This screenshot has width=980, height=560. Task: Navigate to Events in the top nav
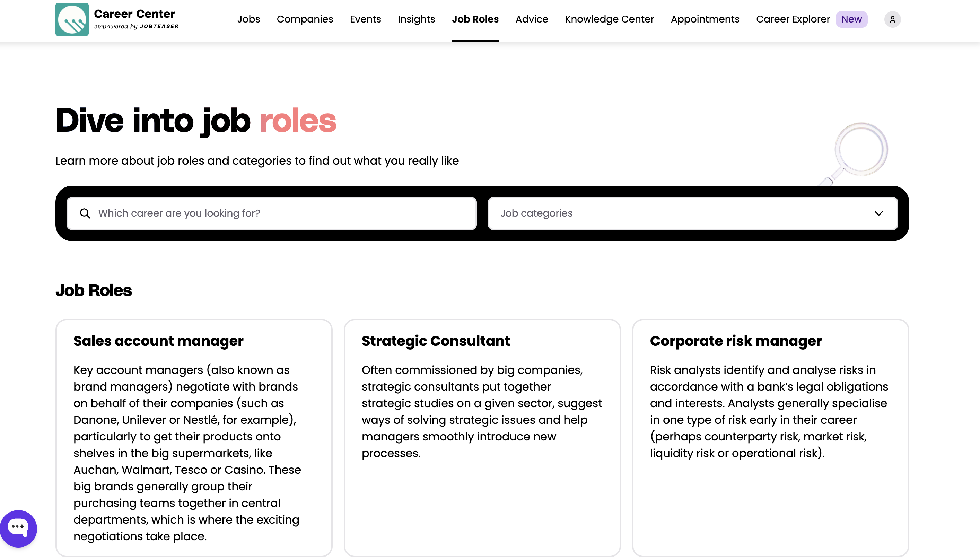pyautogui.click(x=365, y=19)
